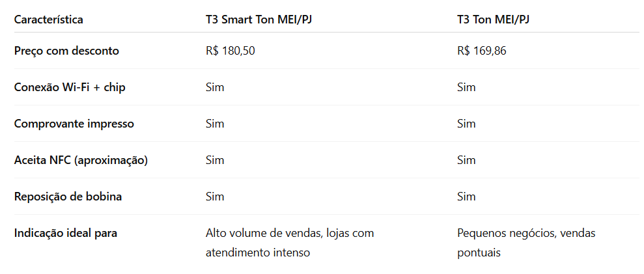This screenshot has height=274, width=644.
Task: Click T3 Ton's Sim for Comprovante impresso
Action: point(467,124)
